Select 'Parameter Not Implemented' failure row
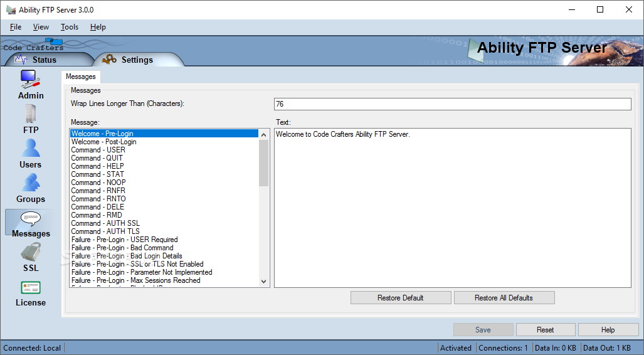The height and width of the screenshot is (355, 644). click(164, 272)
